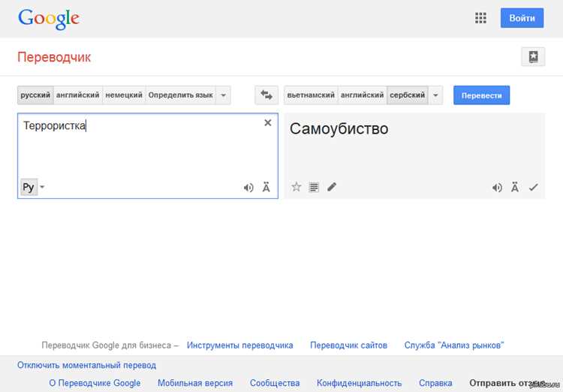Open the Google apps grid

tap(480, 18)
